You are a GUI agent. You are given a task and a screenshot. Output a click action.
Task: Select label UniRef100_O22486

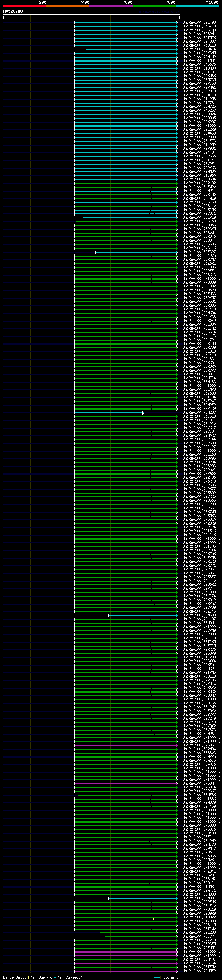pos(199,478)
